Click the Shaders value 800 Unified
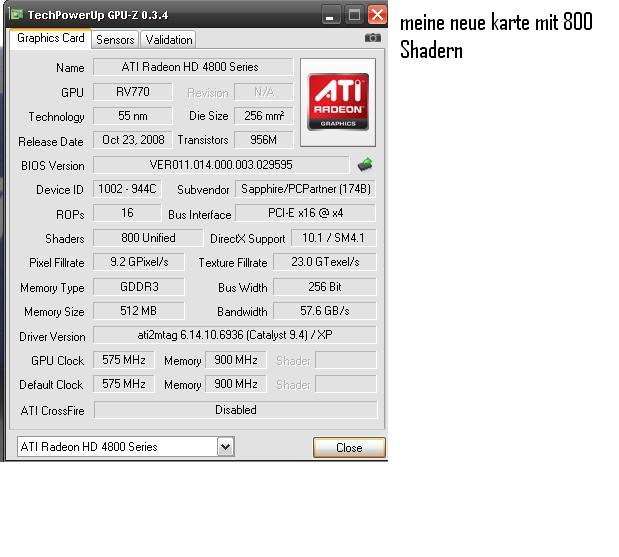 (x=148, y=238)
